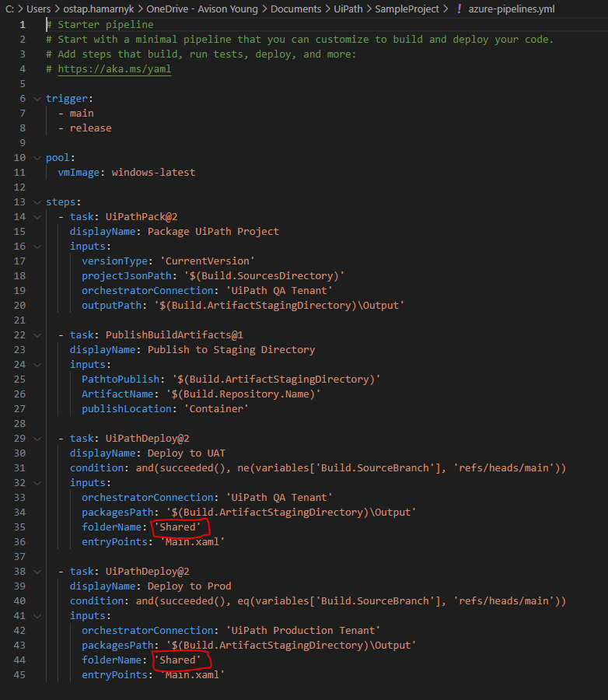Click the 'windows-latest' vmImage value
Viewport: 608px width, 700px height.
pyautogui.click(x=153, y=173)
